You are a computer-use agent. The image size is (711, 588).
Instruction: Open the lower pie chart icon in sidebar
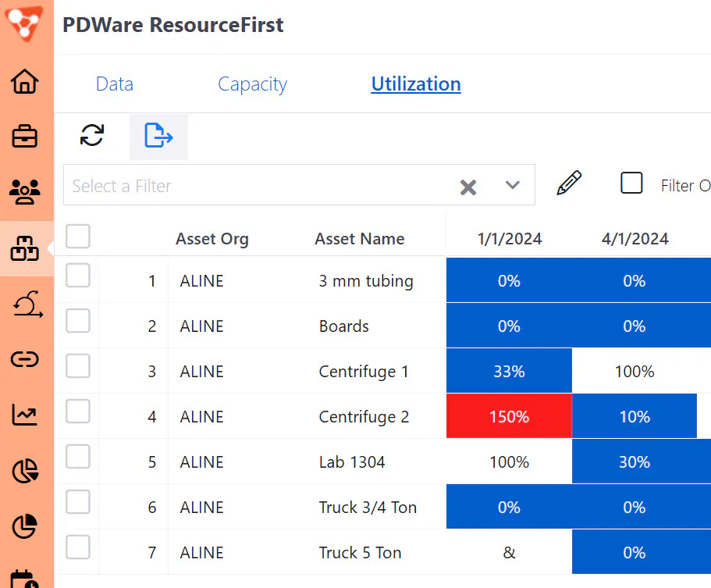tap(24, 526)
